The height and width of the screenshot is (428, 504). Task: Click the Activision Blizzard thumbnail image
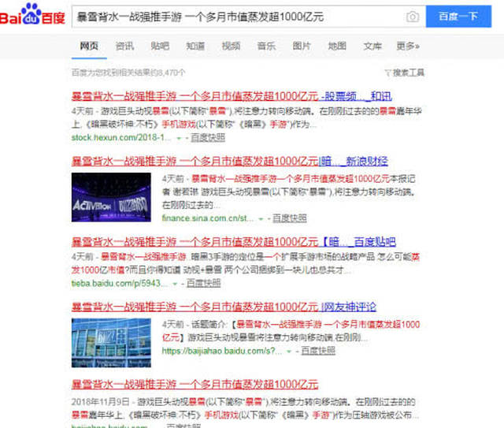(x=111, y=197)
